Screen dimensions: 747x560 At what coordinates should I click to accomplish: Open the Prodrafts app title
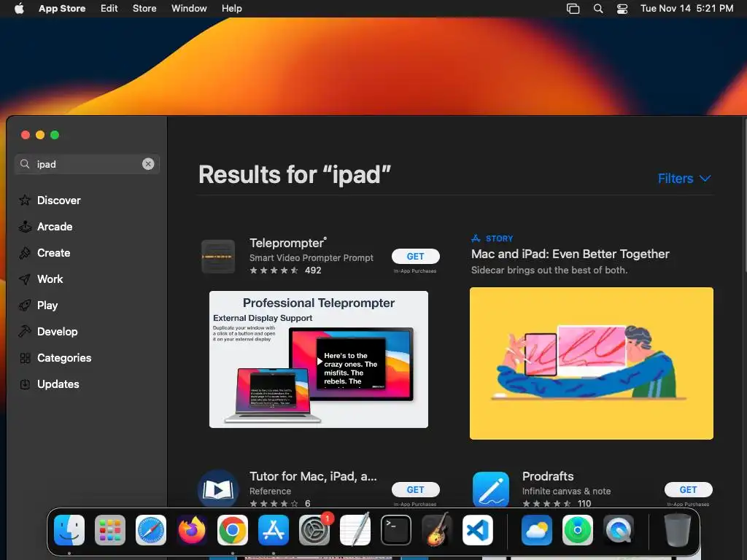[548, 475]
